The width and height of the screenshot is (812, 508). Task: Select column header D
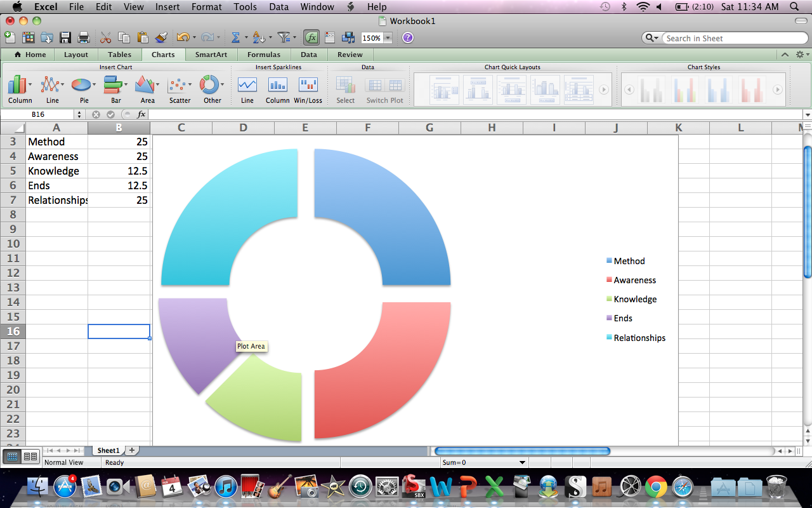(x=243, y=128)
